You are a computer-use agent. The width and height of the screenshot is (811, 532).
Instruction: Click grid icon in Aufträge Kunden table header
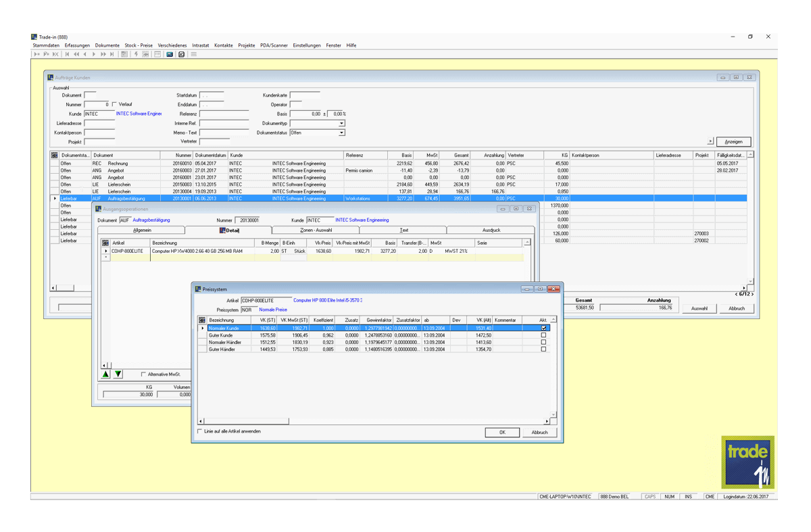55,155
